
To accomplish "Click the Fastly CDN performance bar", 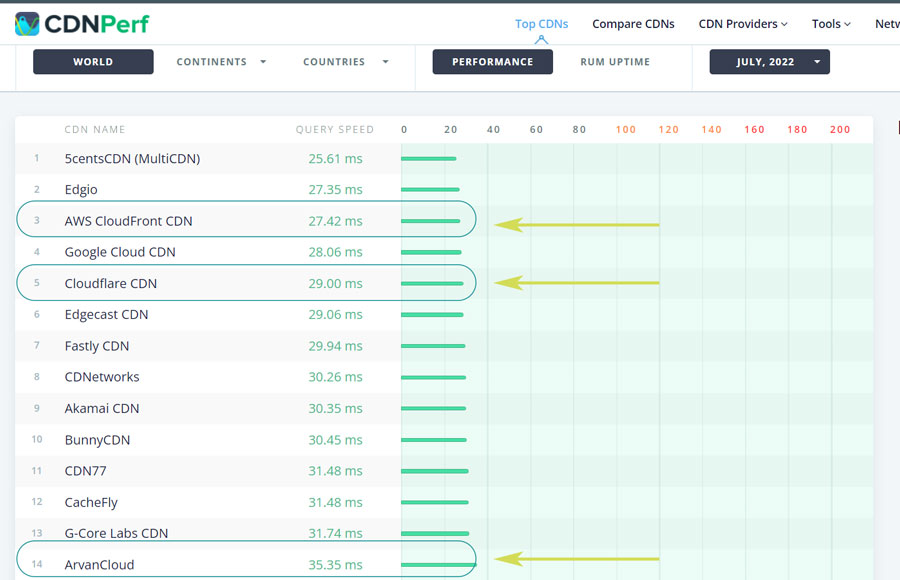I will click(x=433, y=346).
